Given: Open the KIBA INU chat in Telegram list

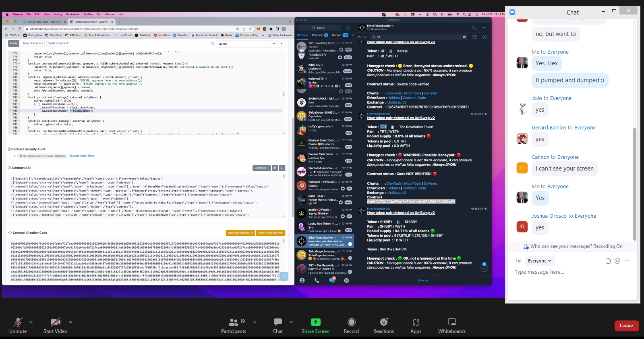Looking at the screenshot, I should click(x=325, y=69).
